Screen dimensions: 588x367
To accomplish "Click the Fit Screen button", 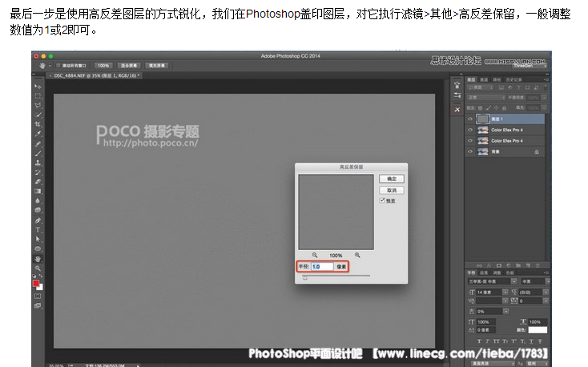I will 129,65.
